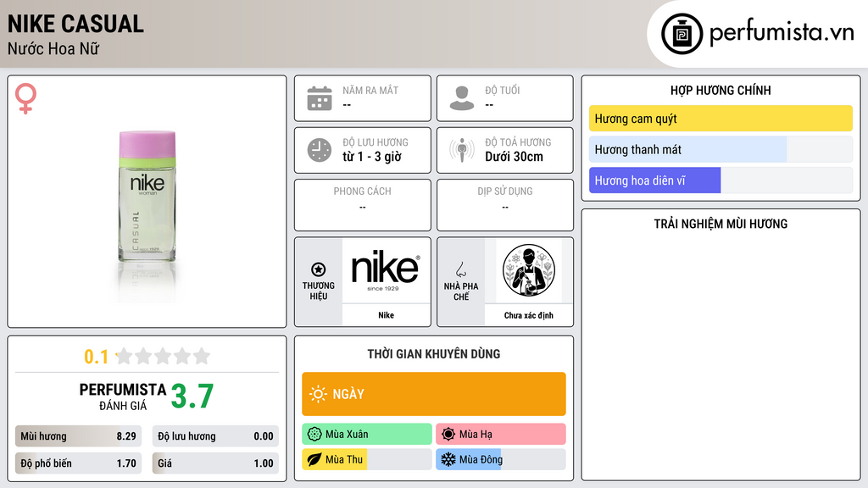Click the snowflake icon for Mùa Đông
Viewport: 868px width, 488px height.
448,459
